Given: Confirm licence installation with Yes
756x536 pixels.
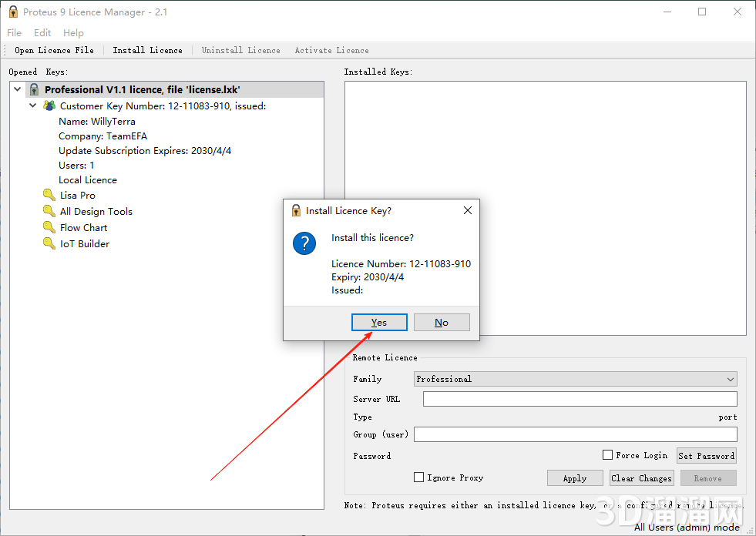Looking at the screenshot, I should pos(379,322).
